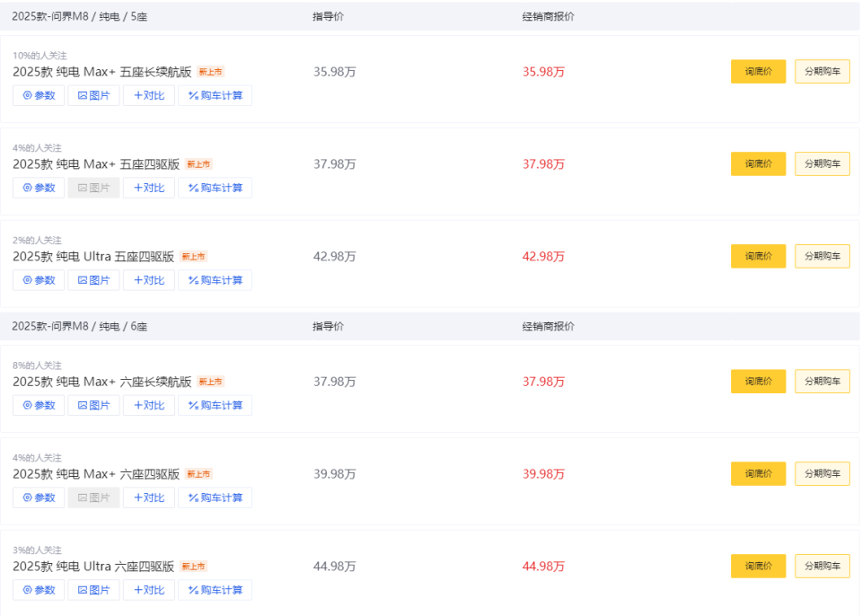Open 购车计算 for Ultra 六座四驱版
This screenshot has width=862, height=616.
pos(215,590)
